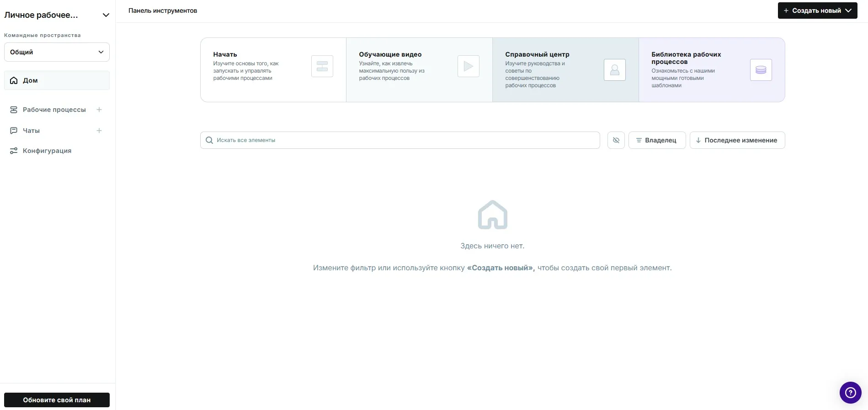The image size is (868, 410).
Task: Click the large house icon in the empty state
Action: (493, 215)
